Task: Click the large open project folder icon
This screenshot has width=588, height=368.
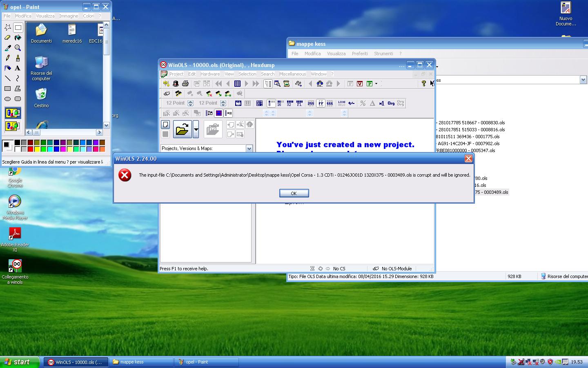Action: 182,130
